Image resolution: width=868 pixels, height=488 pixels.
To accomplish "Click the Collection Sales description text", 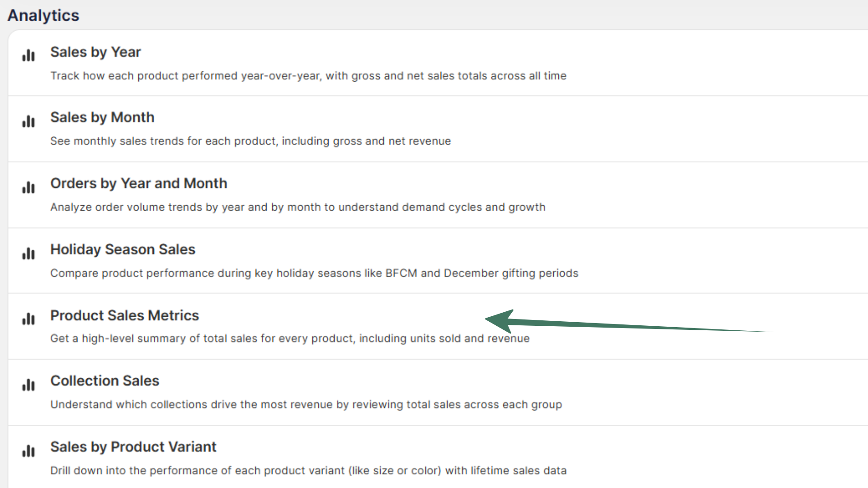I will pos(306,404).
